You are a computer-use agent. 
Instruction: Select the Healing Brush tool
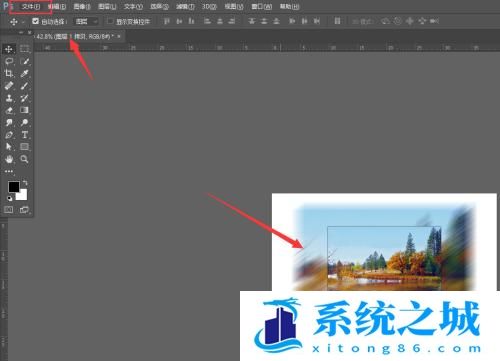tap(9, 86)
